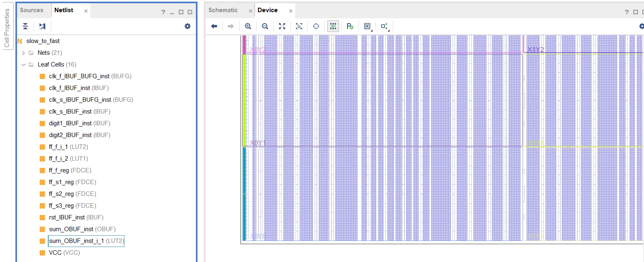This screenshot has width=644, height=262.
Task: Select the ff_s2_reg (FDCE) cell
Action: (73, 194)
